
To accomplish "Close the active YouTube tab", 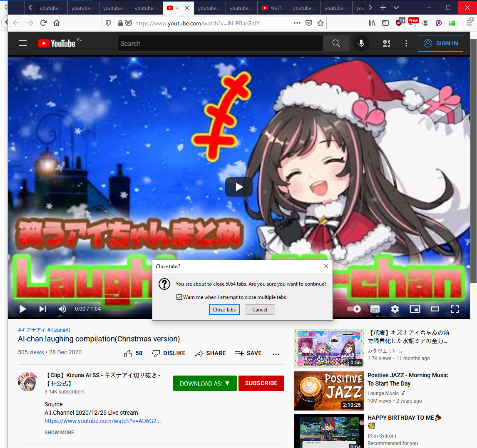I will coord(187,8).
